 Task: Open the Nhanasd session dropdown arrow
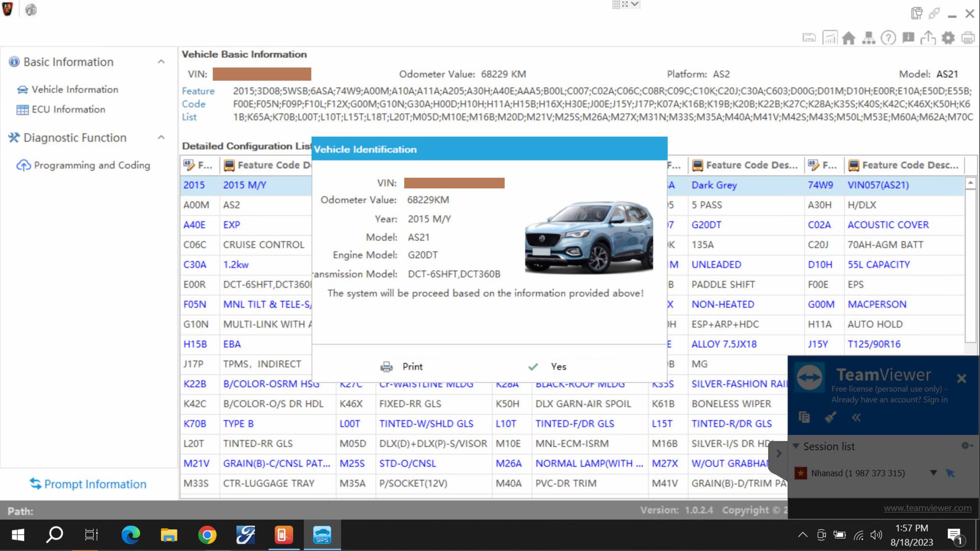click(x=933, y=473)
